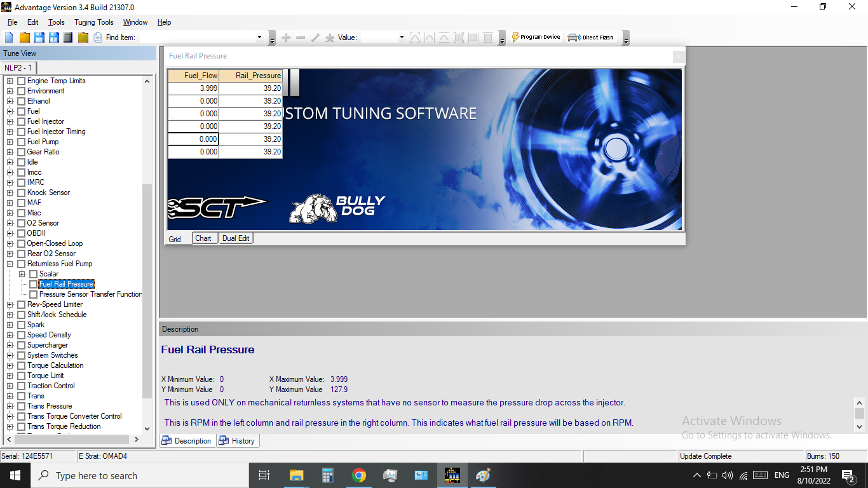The width and height of the screenshot is (868, 488).
Task: Check the Fuel Pump checkbox
Action: pos(22,142)
